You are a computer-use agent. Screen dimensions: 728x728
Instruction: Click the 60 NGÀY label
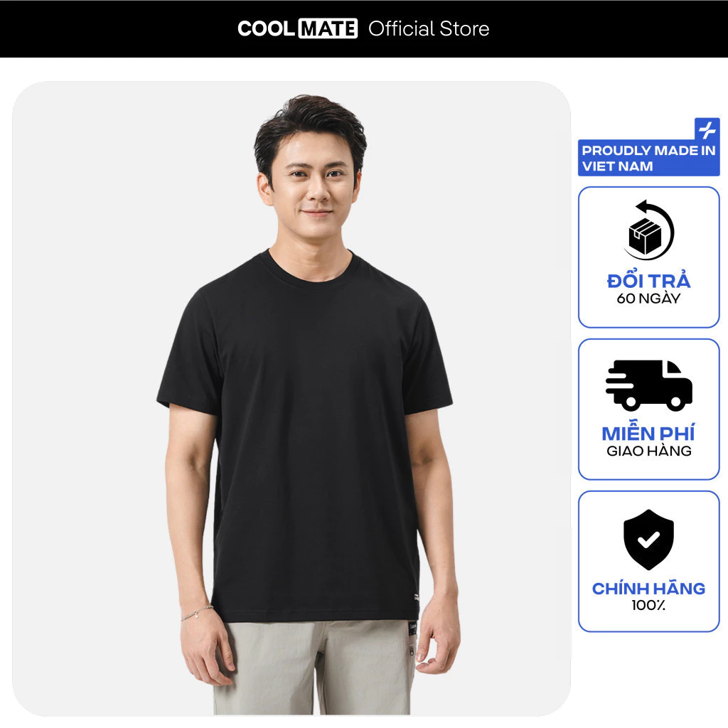[648, 299]
